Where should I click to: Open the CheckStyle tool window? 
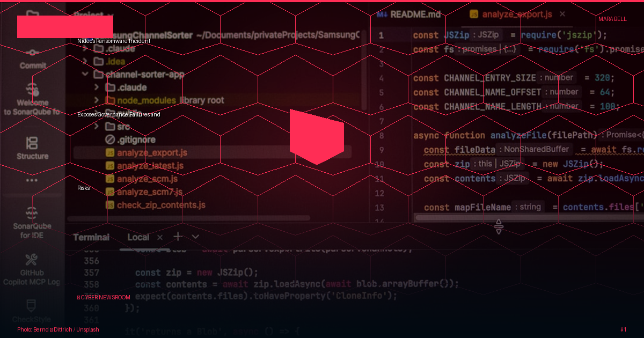pyautogui.click(x=32, y=306)
